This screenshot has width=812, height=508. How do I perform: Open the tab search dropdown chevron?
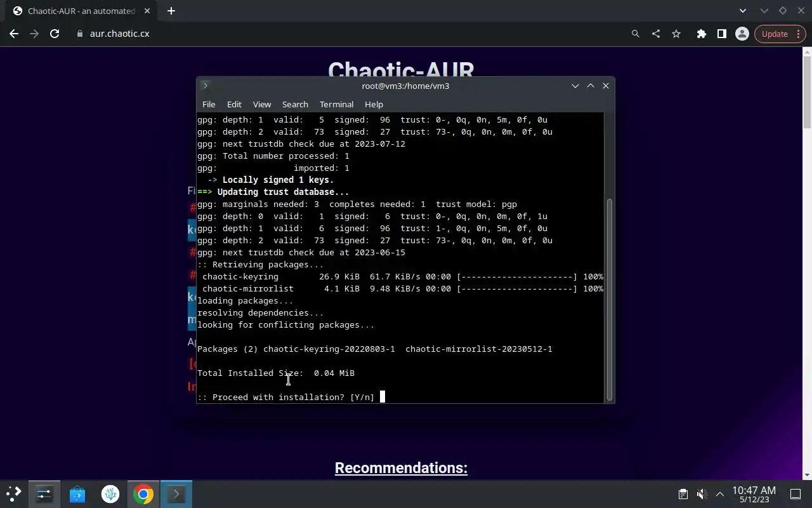click(x=743, y=11)
